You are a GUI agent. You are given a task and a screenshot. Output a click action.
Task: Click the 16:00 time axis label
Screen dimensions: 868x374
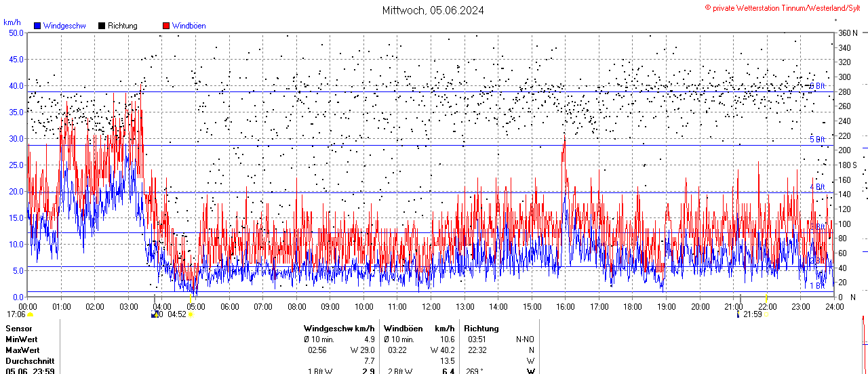point(566,306)
